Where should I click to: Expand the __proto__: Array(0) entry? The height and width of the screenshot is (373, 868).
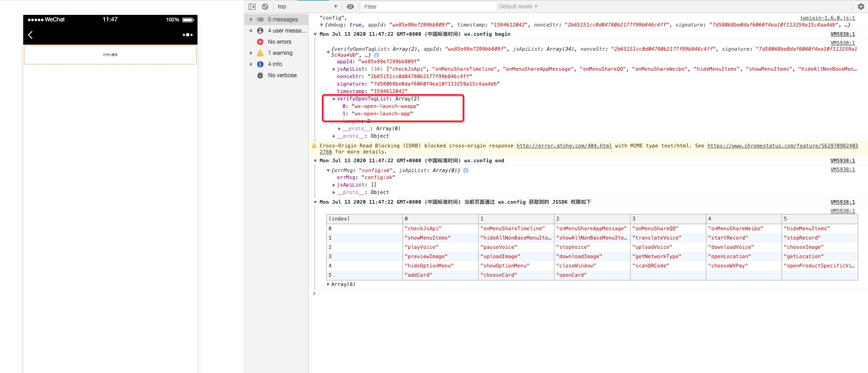click(340, 129)
